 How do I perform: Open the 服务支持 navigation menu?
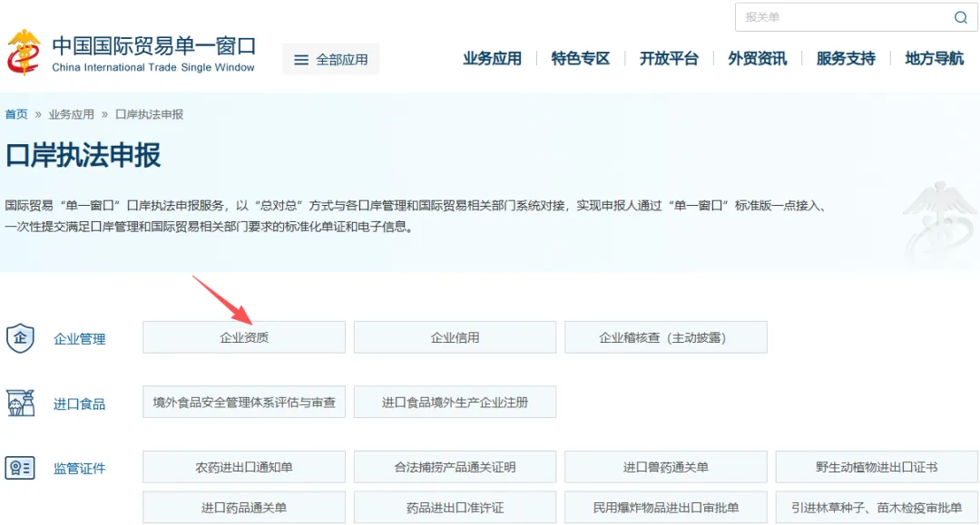point(846,59)
